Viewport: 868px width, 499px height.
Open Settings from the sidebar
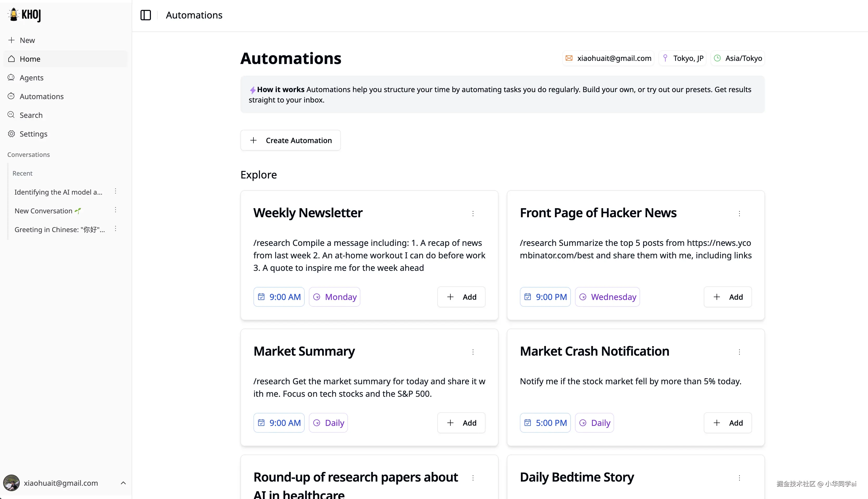[33, 134]
